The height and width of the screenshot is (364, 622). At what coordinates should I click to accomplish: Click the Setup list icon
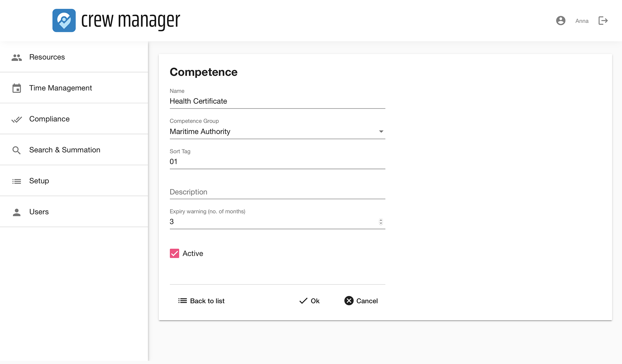16,181
